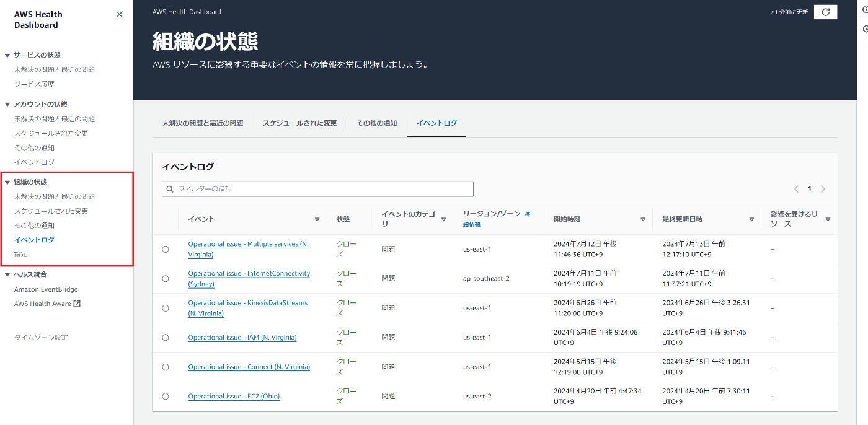Collapse the サービスの状態 section
Image resolution: width=868 pixels, height=425 pixels.
click(7, 55)
